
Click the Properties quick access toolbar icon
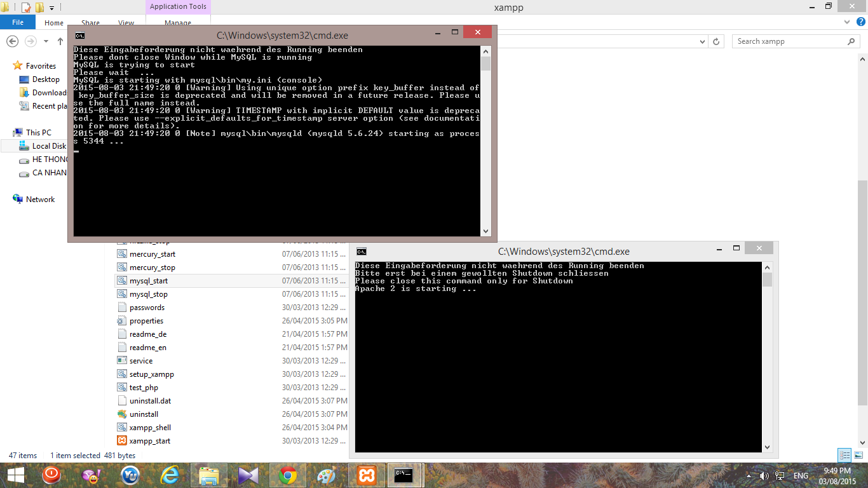[26, 8]
